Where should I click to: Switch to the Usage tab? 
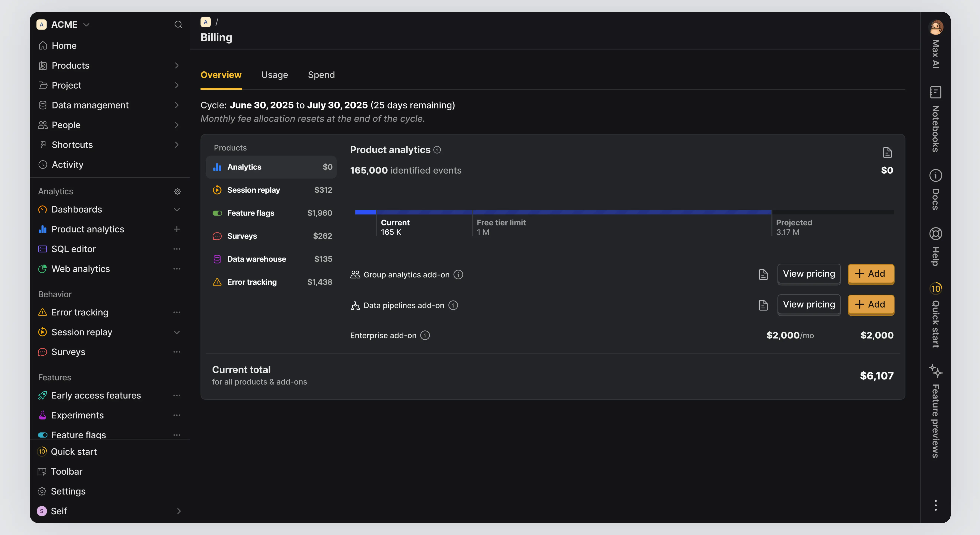pyautogui.click(x=274, y=75)
